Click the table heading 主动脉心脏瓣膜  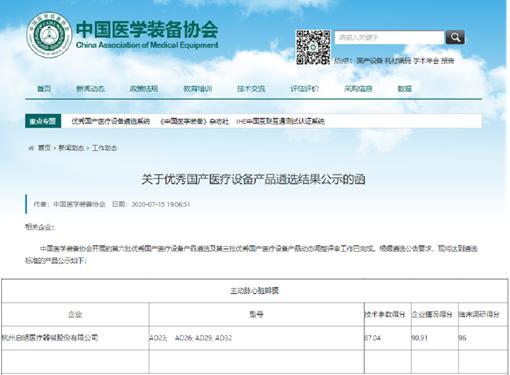(x=255, y=291)
